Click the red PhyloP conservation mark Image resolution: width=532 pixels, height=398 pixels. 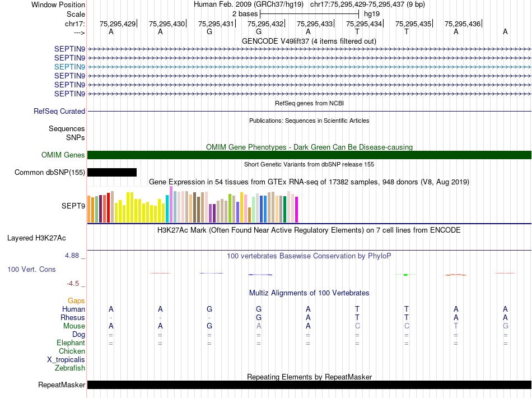click(455, 275)
